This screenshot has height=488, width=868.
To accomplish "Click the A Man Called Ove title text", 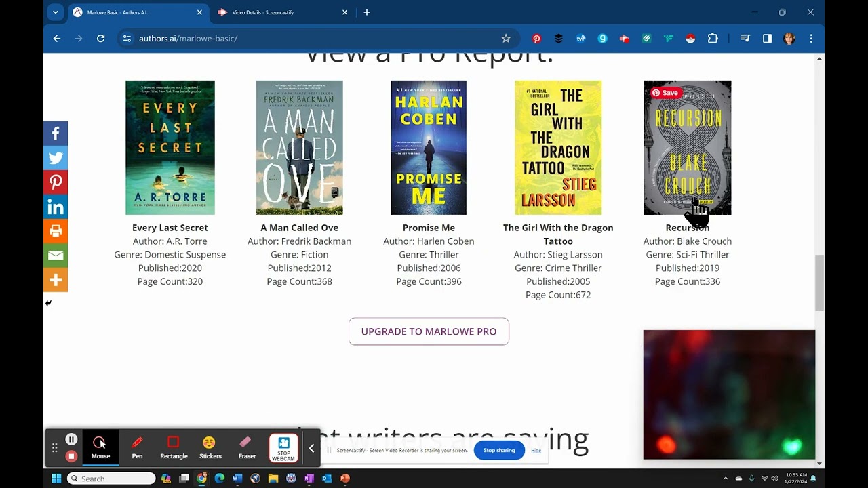I will pyautogui.click(x=299, y=228).
